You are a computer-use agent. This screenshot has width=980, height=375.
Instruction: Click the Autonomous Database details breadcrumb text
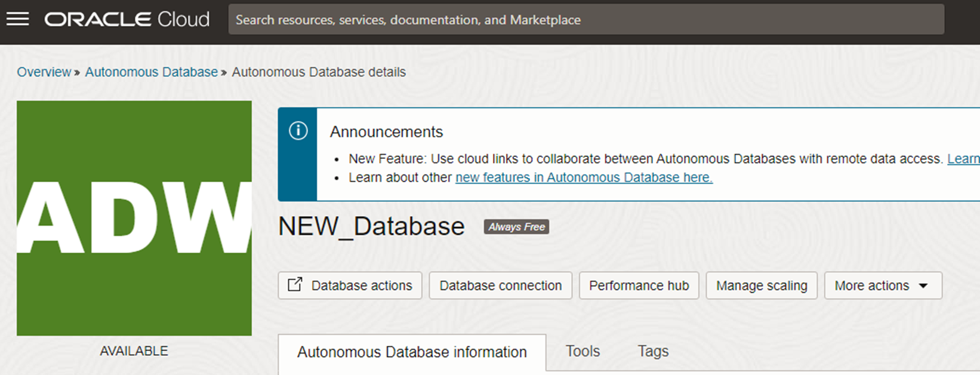pos(319,72)
